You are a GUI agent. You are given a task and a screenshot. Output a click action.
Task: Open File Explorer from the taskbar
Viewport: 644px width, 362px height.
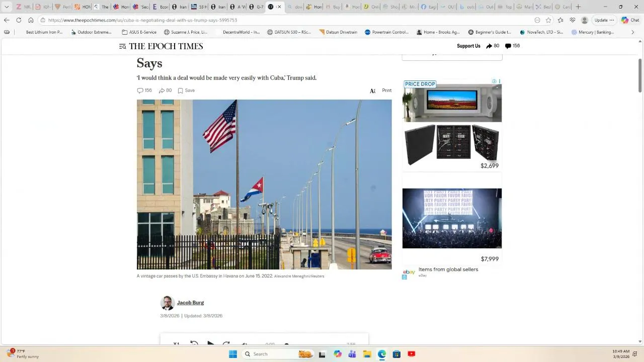click(367, 354)
